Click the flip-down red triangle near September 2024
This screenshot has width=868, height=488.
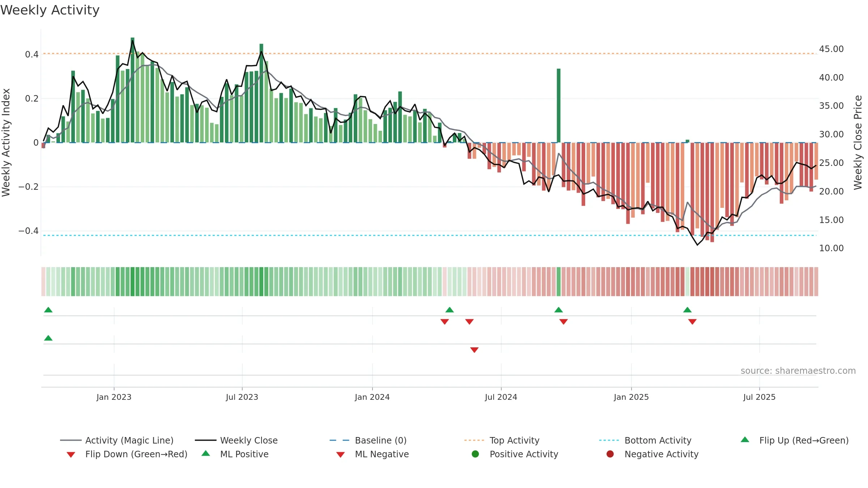(563, 322)
